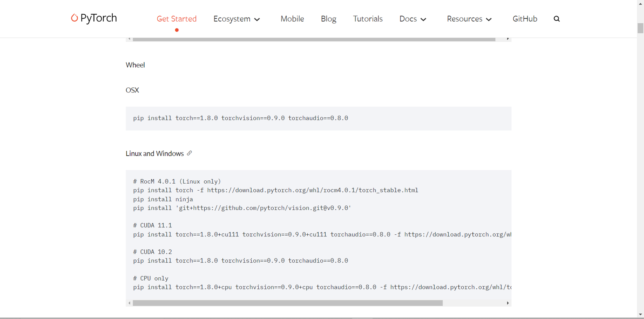The width and height of the screenshot is (644, 319).
Task: Click the anchor link icon beside Linux and Windows
Action: [x=189, y=153]
